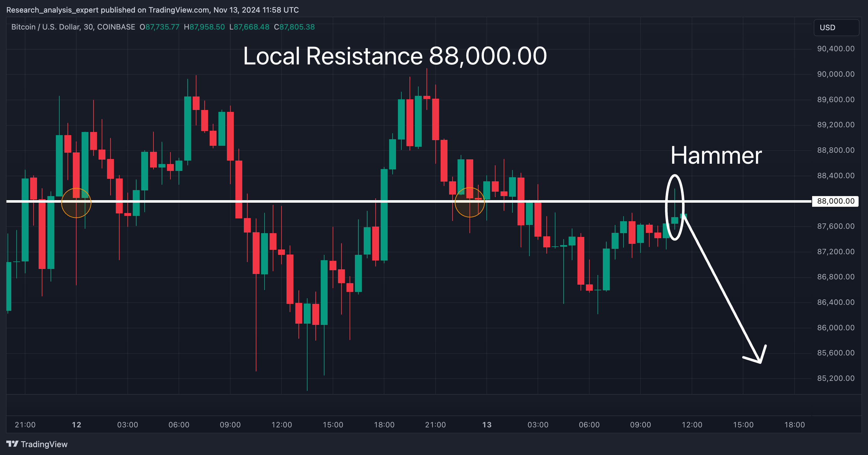Click the 88,000.00 price label tag
This screenshot has width=868, height=455.
[835, 201]
